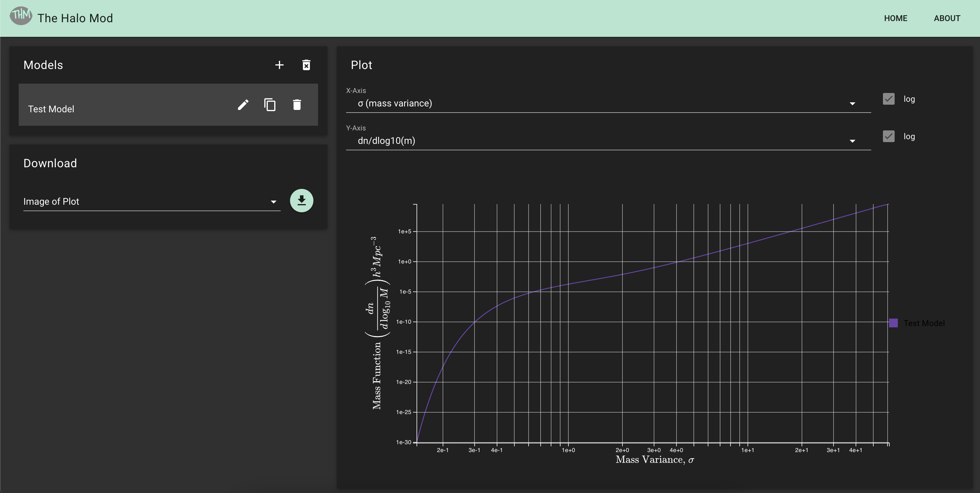Click the Mass Variance axis title
The height and width of the screenshot is (493, 980).
click(655, 460)
